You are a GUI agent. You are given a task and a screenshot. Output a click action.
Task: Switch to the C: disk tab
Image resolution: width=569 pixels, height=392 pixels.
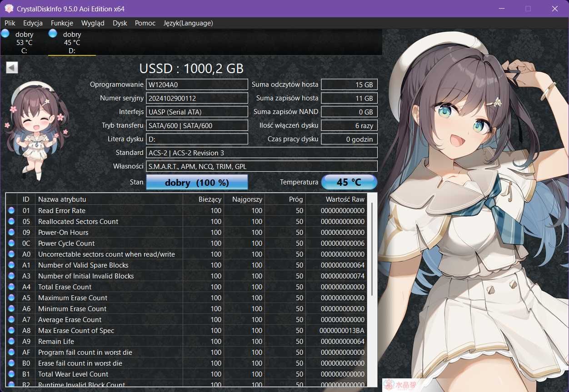pyautogui.click(x=24, y=42)
